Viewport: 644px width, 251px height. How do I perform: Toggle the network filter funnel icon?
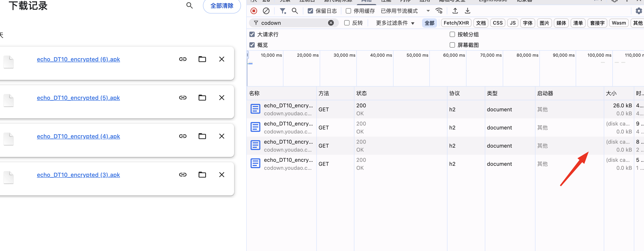283,11
